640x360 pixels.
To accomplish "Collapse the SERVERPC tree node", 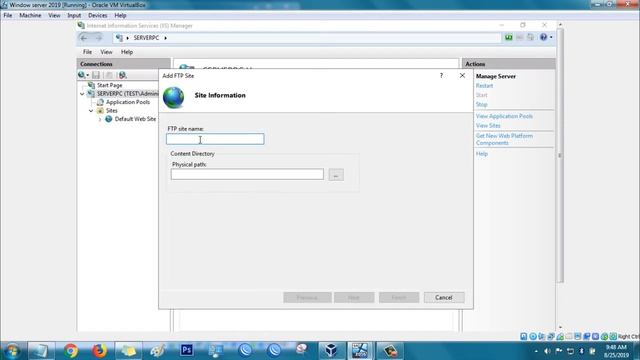I will (x=82, y=94).
